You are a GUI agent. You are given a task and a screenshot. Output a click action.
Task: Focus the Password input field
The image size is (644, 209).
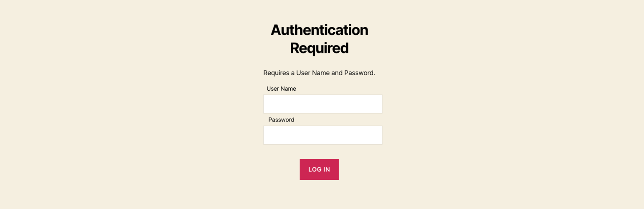322,135
